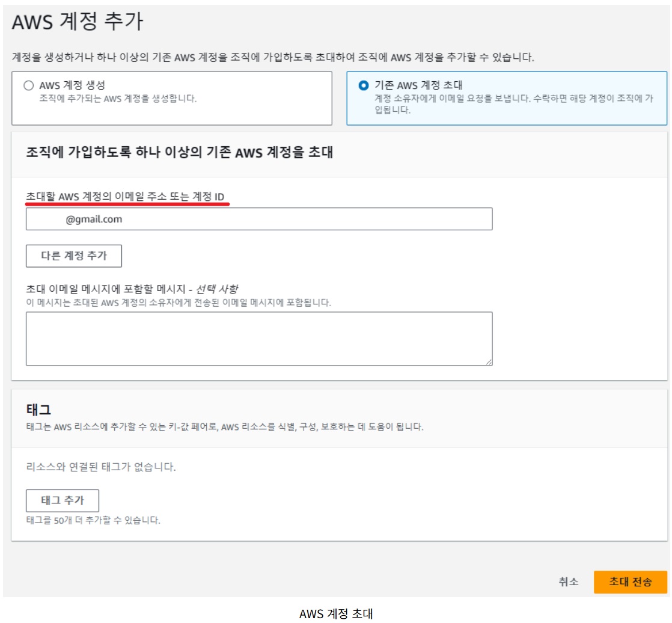The image size is (672, 623).
Task: Click the '조직에 가입하도록 하나 이상의 기존 AWS 계정을 초대' heading
Action: (x=180, y=152)
